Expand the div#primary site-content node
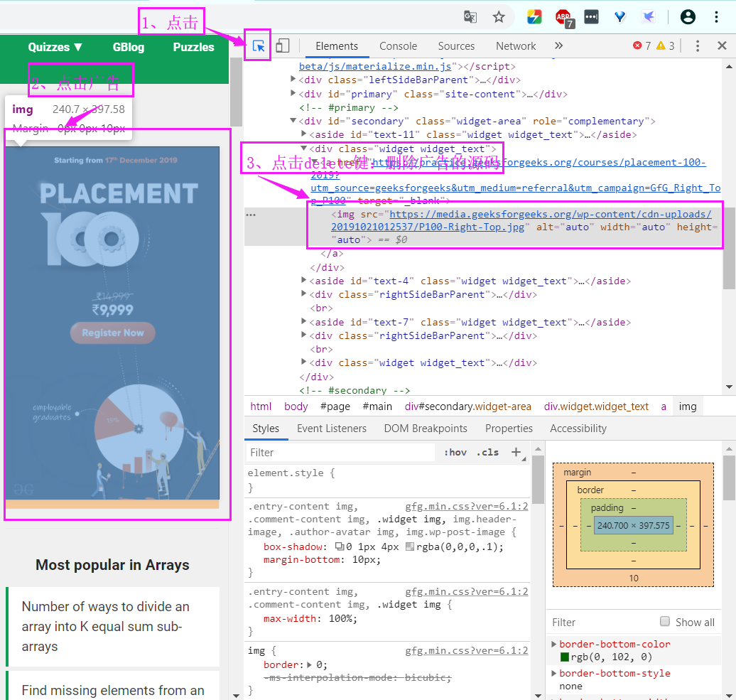This screenshot has width=736, height=700. 293,93
